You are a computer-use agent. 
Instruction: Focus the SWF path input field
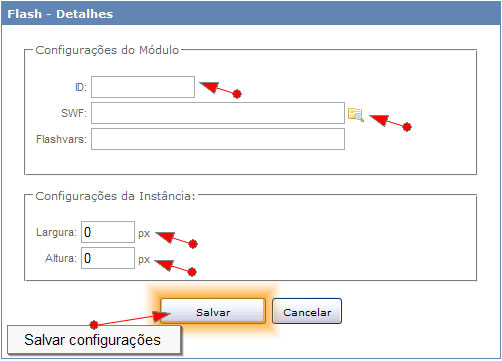pos(218,113)
